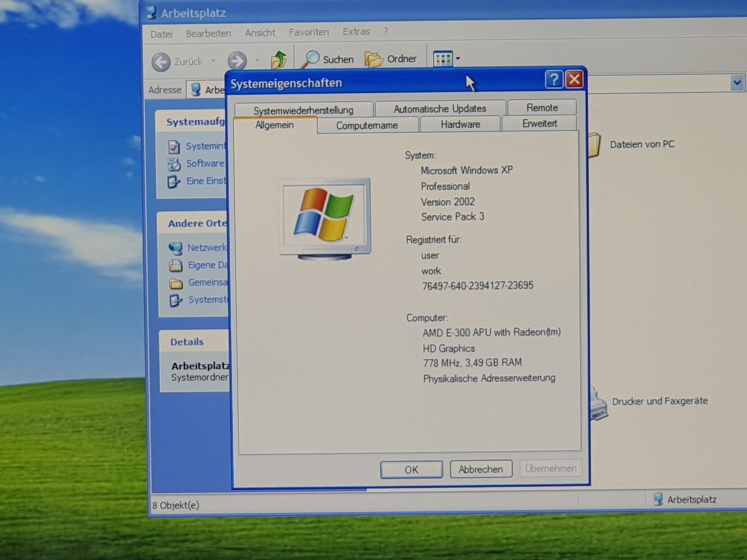The image size is (747, 560).
Task: Click the help question mark button
Action: [x=554, y=80]
